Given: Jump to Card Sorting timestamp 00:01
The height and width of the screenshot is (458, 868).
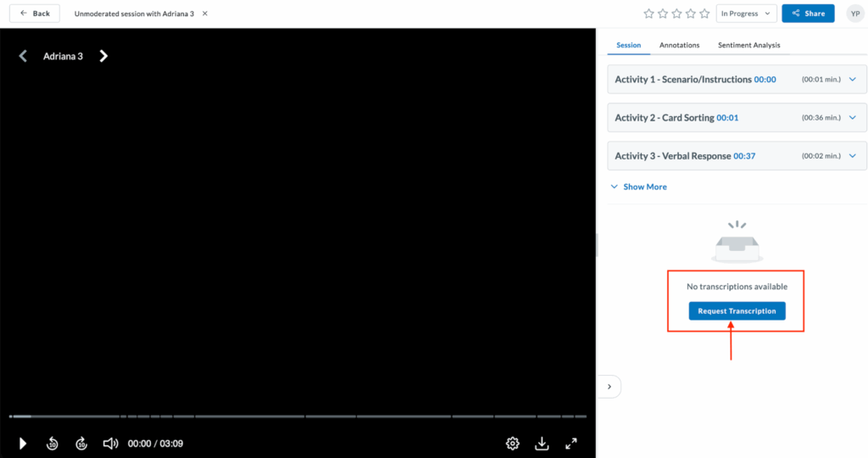Looking at the screenshot, I should click(727, 117).
